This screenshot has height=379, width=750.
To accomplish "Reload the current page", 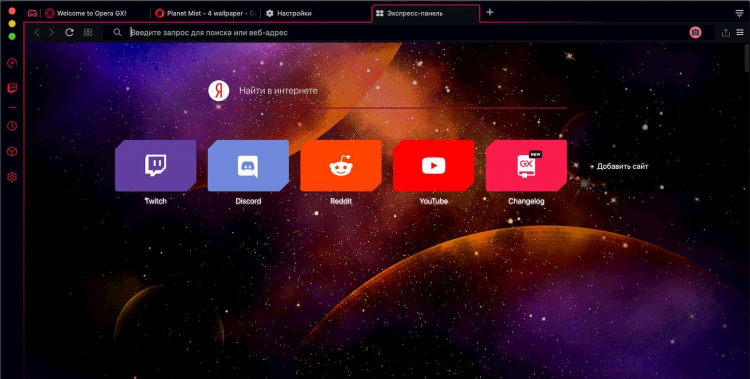I will [x=69, y=33].
